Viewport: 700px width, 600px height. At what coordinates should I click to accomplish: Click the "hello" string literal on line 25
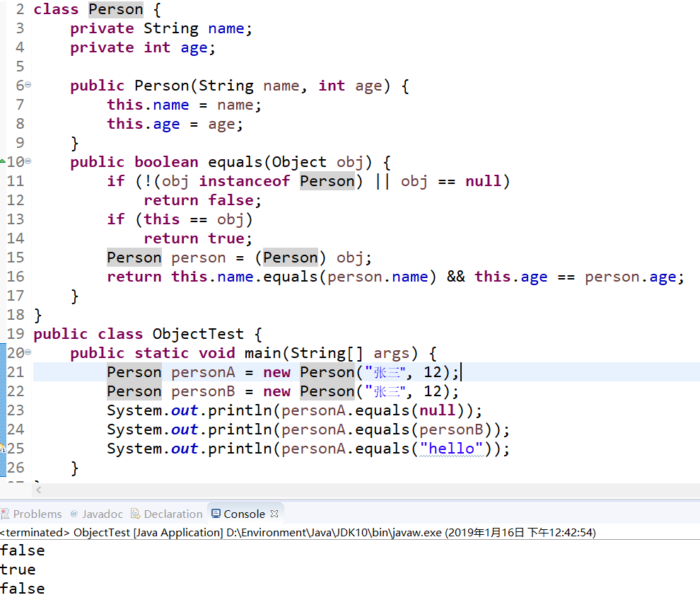[x=451, y=449]
